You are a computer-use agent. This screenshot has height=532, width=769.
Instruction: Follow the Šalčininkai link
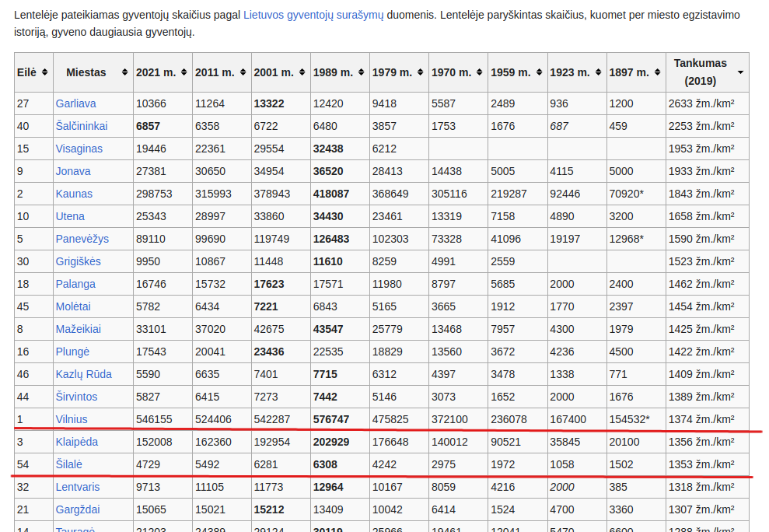[81, 126]
